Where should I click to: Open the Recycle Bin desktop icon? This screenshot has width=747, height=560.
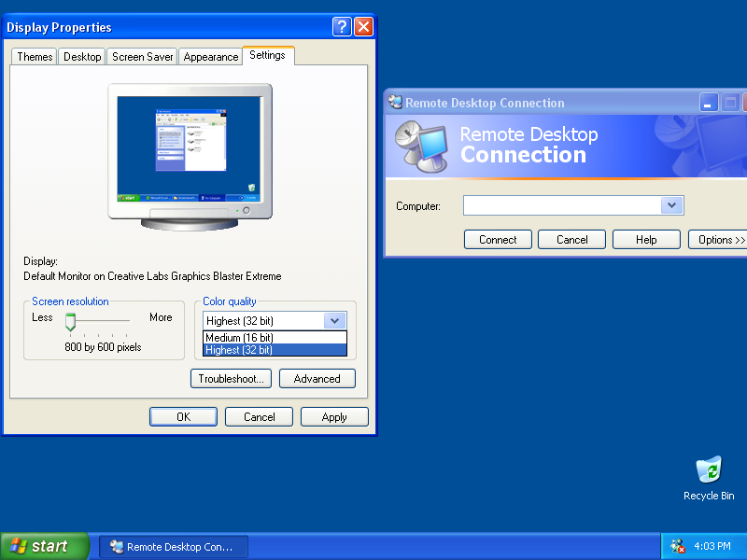(709, 478)
